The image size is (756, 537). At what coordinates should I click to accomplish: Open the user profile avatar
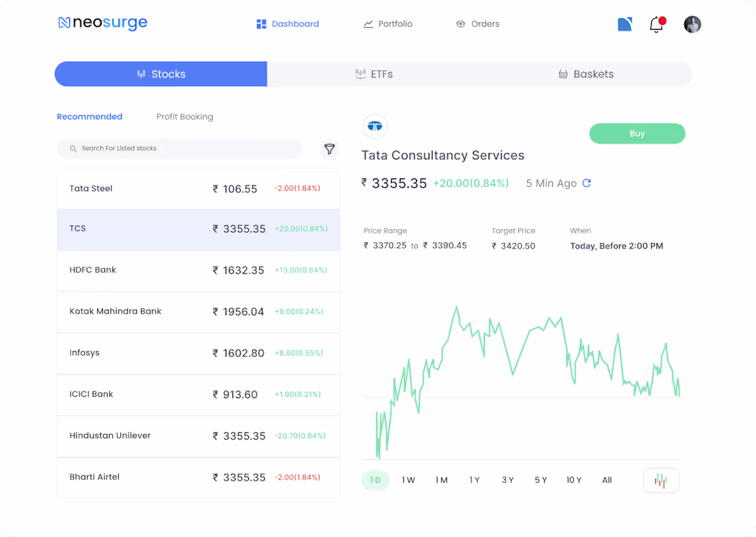tap(692, 24)
